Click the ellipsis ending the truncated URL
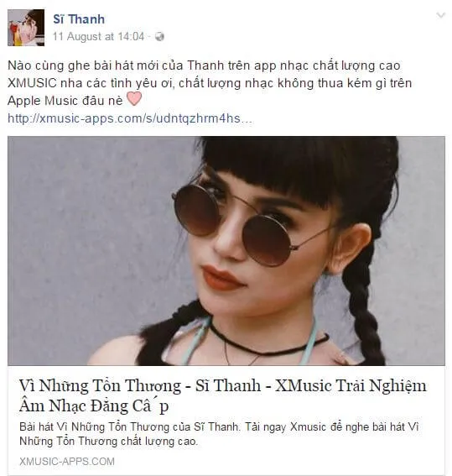The image size is (452, 476). click(x=247, y=118)
